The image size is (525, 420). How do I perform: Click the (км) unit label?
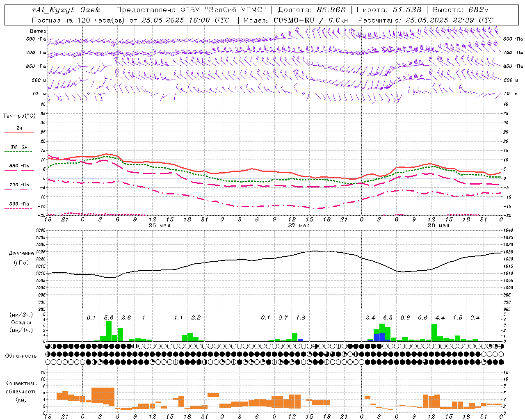click(21, 399)
